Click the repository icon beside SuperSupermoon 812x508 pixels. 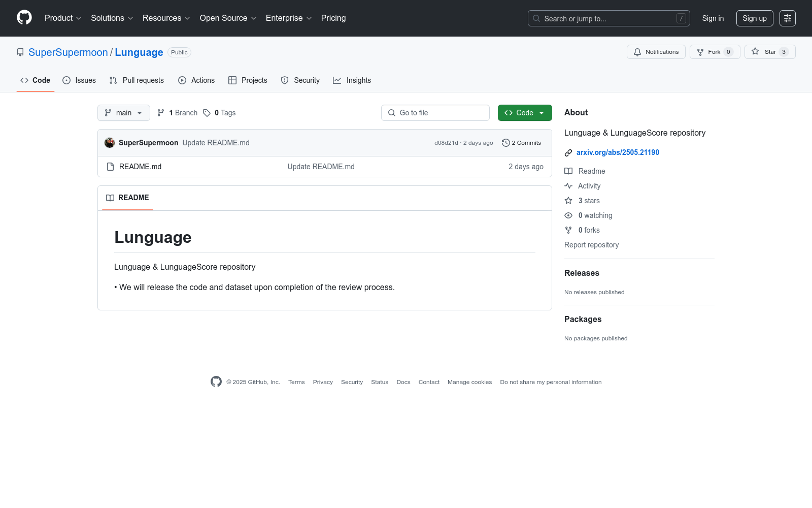20,52
